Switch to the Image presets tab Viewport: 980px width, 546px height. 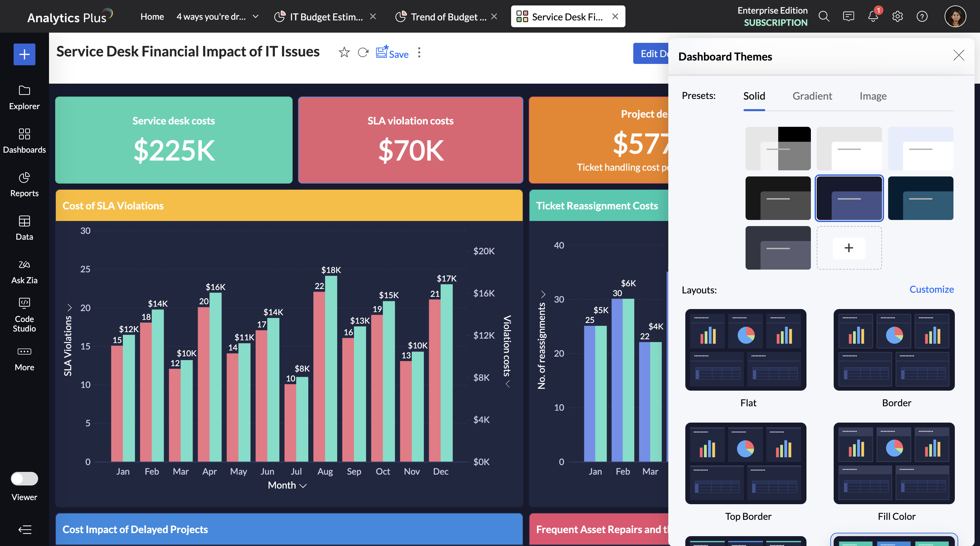click(873, 96)
